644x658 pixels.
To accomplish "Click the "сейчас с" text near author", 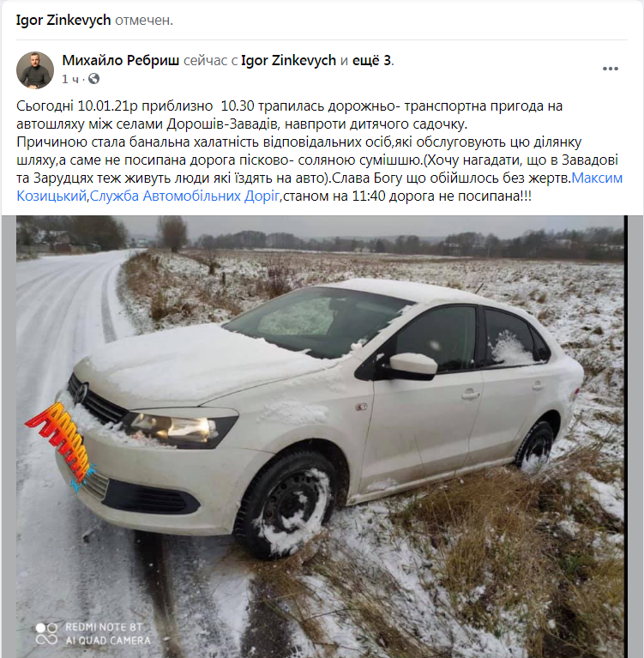I will tap(211, 60).
